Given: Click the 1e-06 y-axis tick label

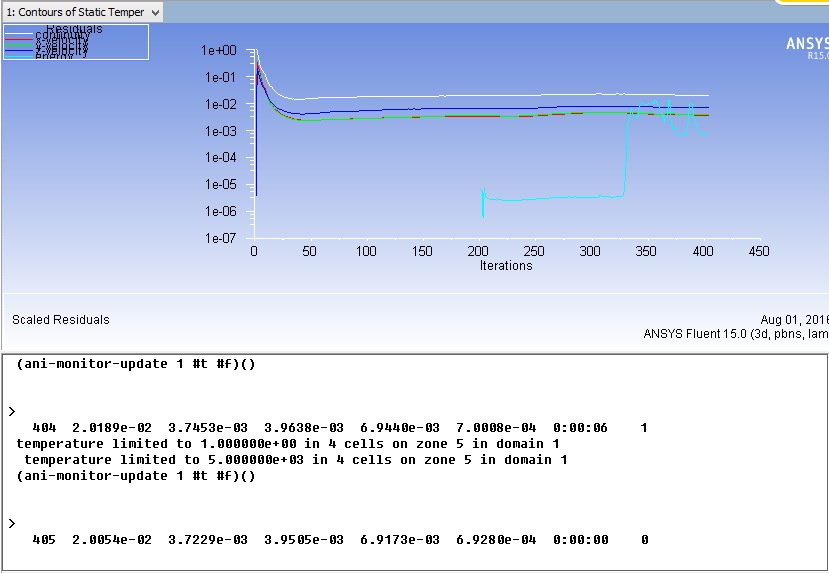Looking at the screenshot, I should tap(220, 211).
